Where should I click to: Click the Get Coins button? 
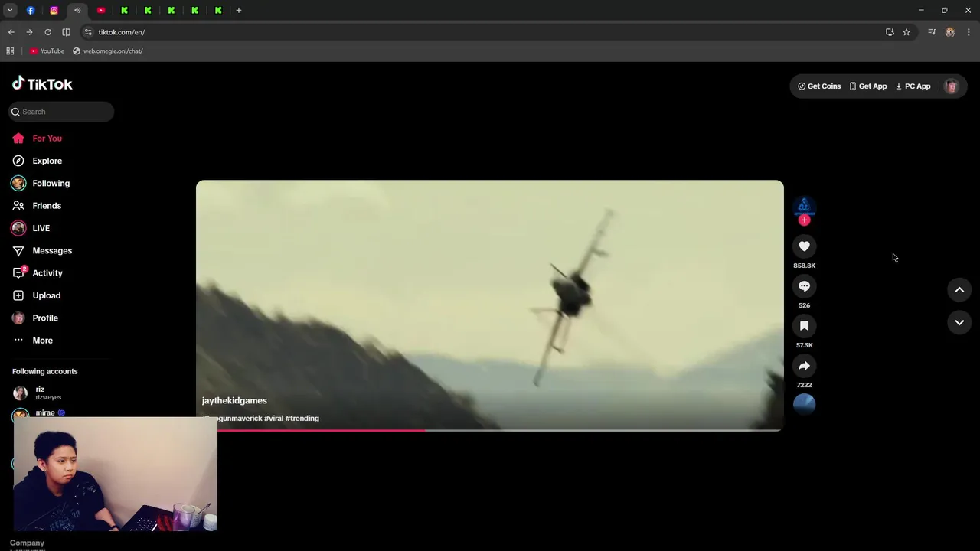[x=819, y=86]
